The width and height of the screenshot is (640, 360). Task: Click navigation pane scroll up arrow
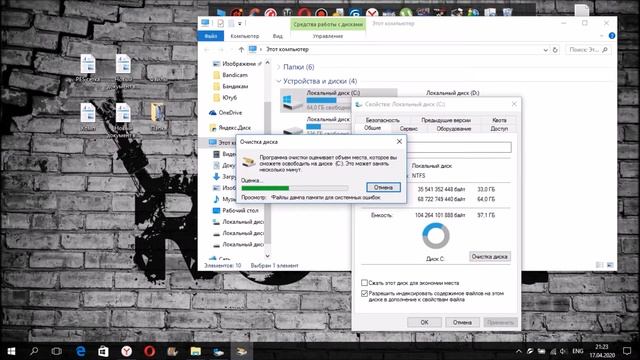[267, 62]
